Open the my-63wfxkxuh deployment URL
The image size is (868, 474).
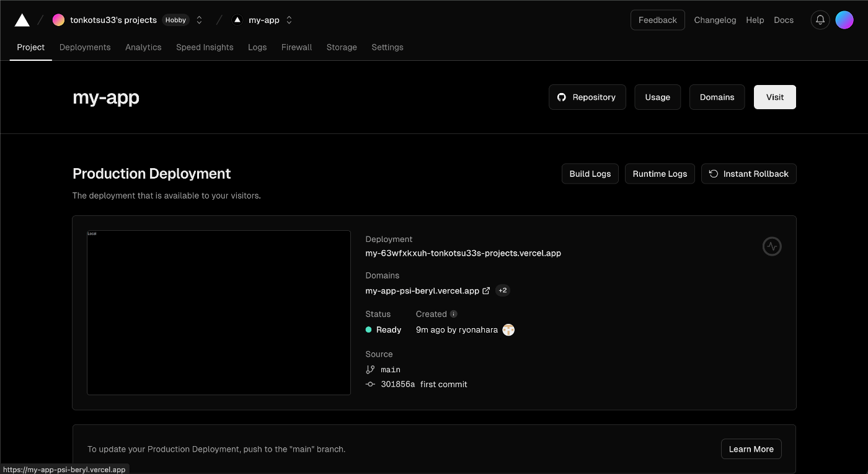(x=463, y=253)
